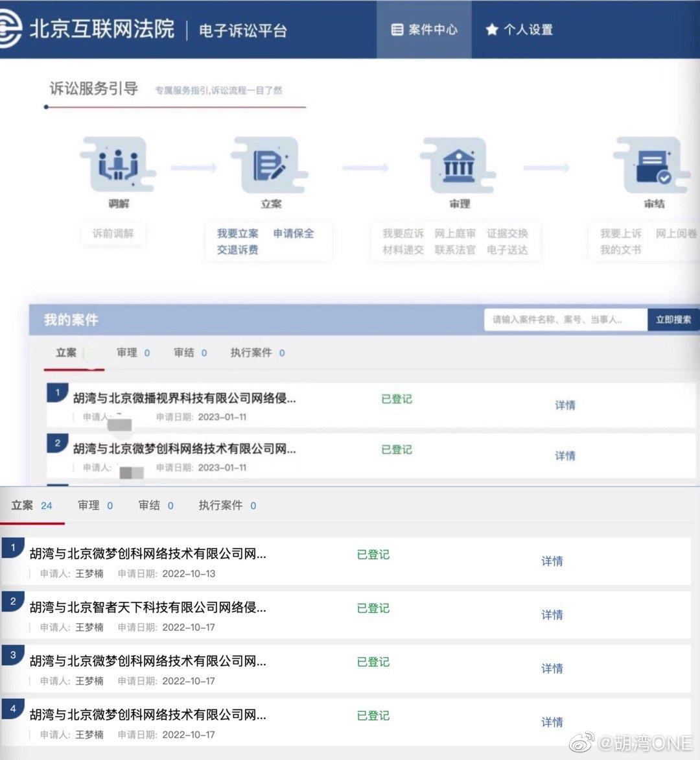Click the 申请保全 link
The width and height of the screenshot is (700, 760).
[293, 233]
